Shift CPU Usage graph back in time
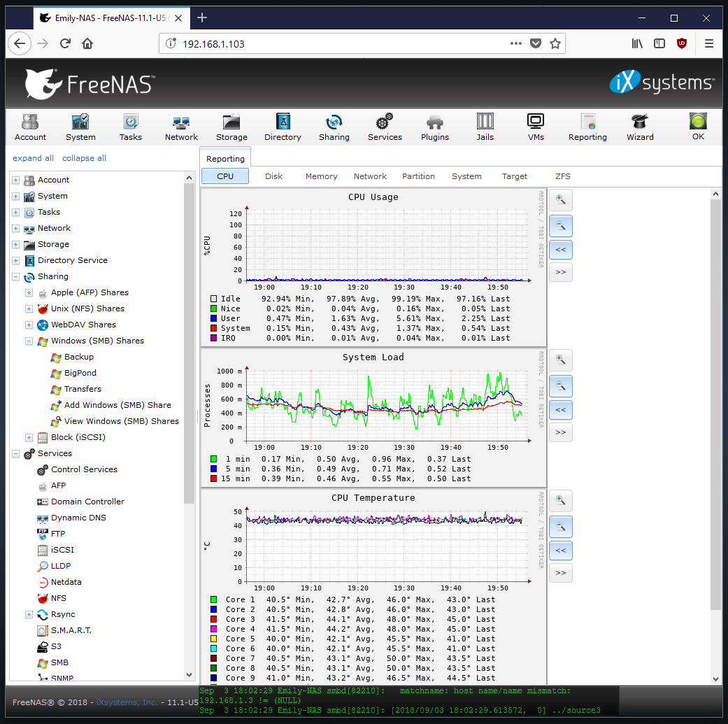The image size is (728, 724). coord(560,250)
